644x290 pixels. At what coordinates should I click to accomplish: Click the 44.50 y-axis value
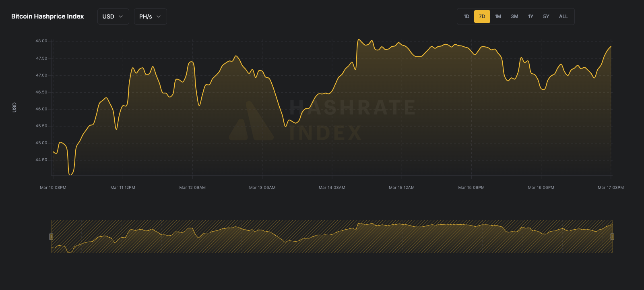pyautogui.click(x=41, y=160)
